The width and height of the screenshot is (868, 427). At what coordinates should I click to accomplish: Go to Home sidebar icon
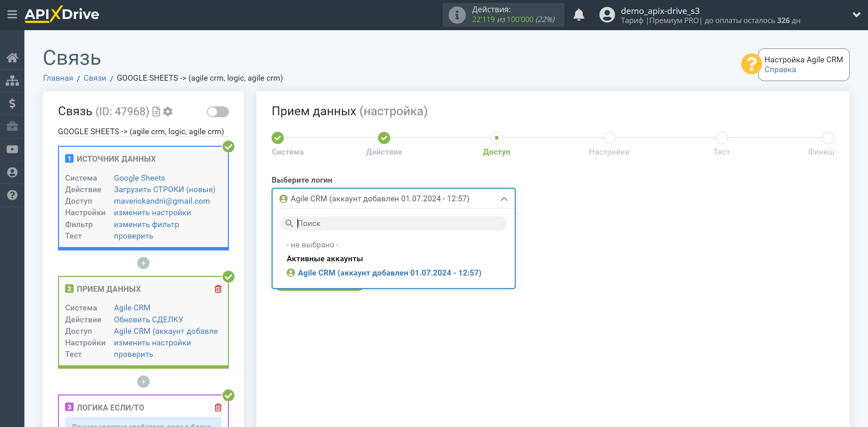tap(12, 58)
